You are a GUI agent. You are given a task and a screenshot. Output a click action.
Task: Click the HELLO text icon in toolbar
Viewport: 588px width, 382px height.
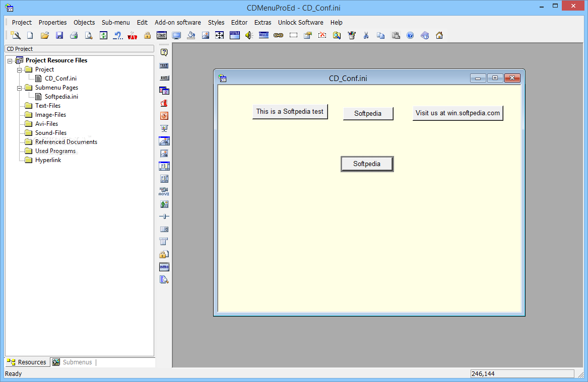click(x=264, y=35)
